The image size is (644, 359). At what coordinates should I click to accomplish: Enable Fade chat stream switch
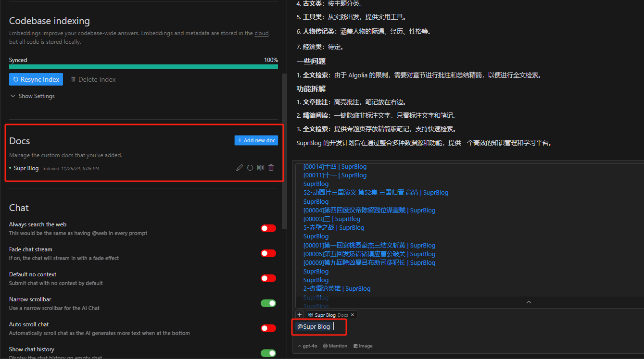(268, 253)
